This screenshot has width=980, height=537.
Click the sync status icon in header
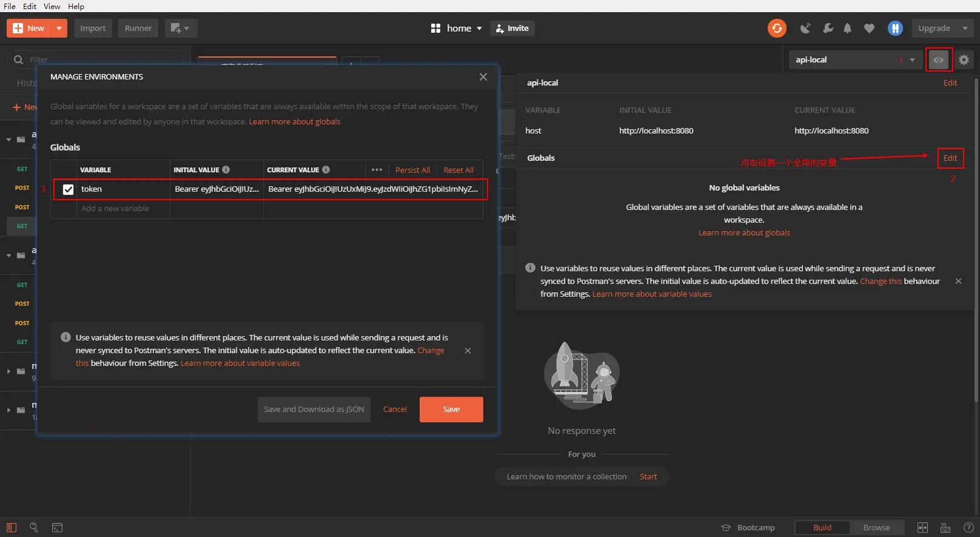777,28
